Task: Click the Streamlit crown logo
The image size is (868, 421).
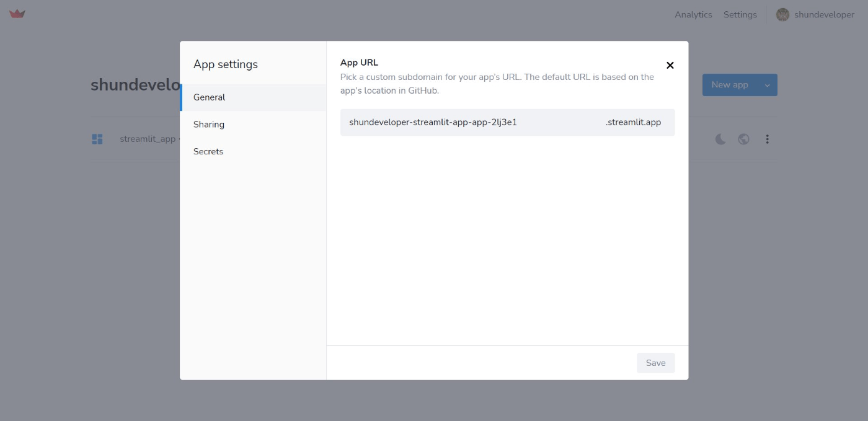Action: (x=17, y=14)
